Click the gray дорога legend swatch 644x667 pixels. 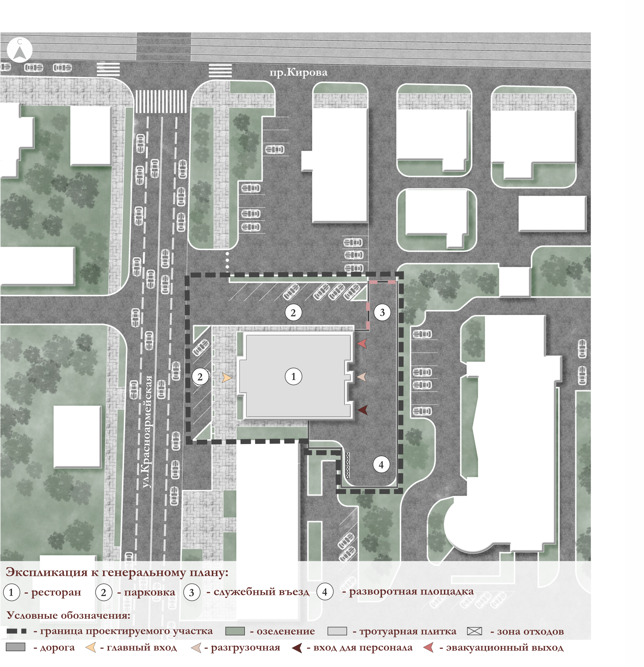16,647
